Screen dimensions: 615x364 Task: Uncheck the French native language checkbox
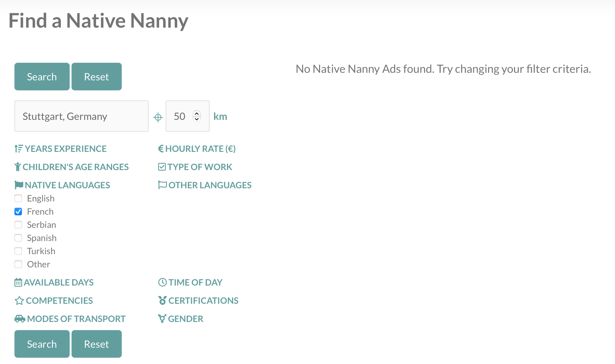click(18, 211)
